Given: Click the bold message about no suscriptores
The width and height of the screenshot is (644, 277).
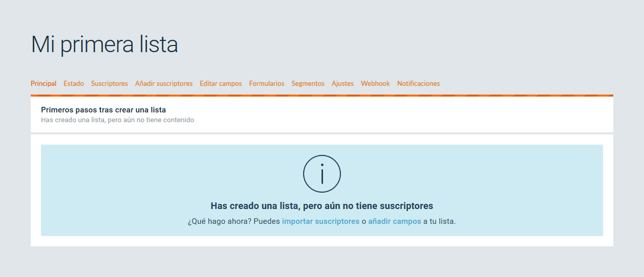Looking at the screenshot, I should [x=321, y=206].
